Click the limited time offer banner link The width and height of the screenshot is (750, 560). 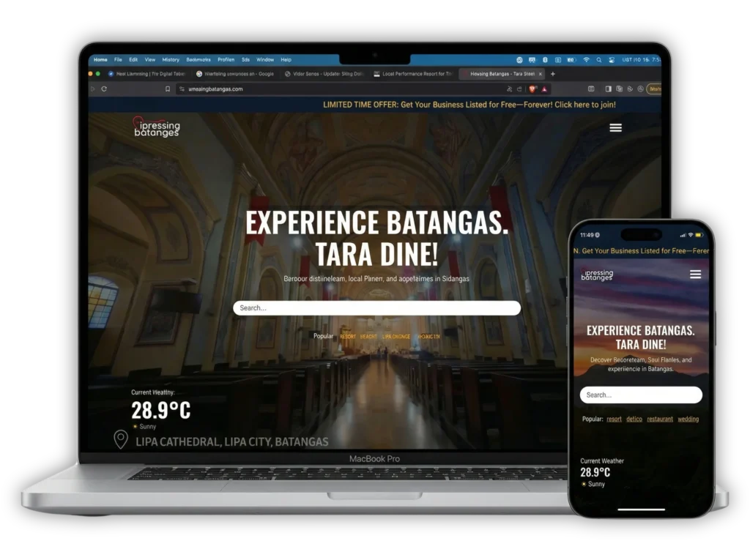[469, 105]
